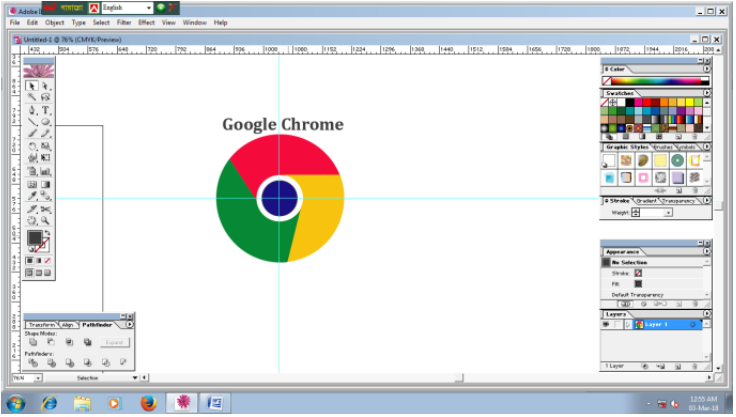This screenshot has width=736, height=417.
Task: Open the zoom level dropdown
Action: pyautogui.click(x=38, y=378)
